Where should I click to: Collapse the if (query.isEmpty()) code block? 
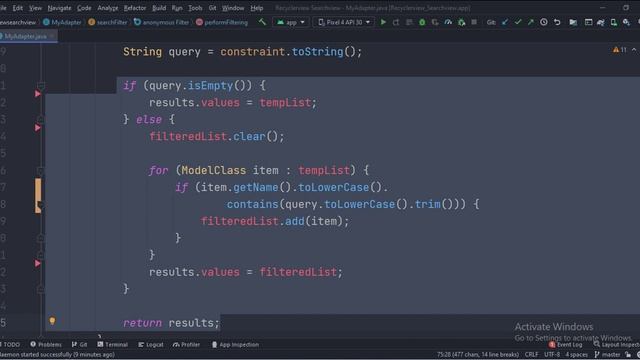(x=41, y=85)
